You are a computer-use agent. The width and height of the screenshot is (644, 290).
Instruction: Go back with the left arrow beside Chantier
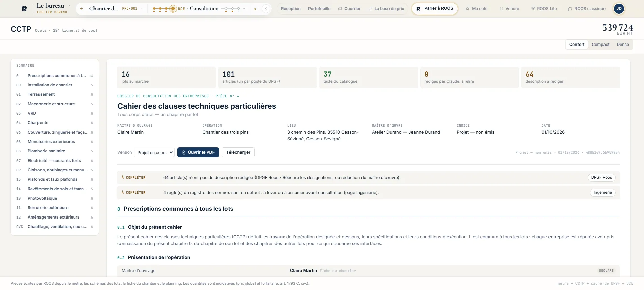click(81, 9)
